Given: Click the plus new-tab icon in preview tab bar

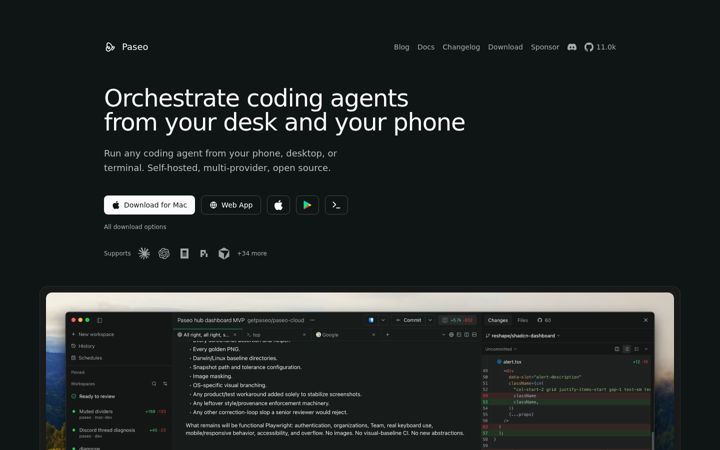Looking at the screenshot, I should (x=388, y=335).
